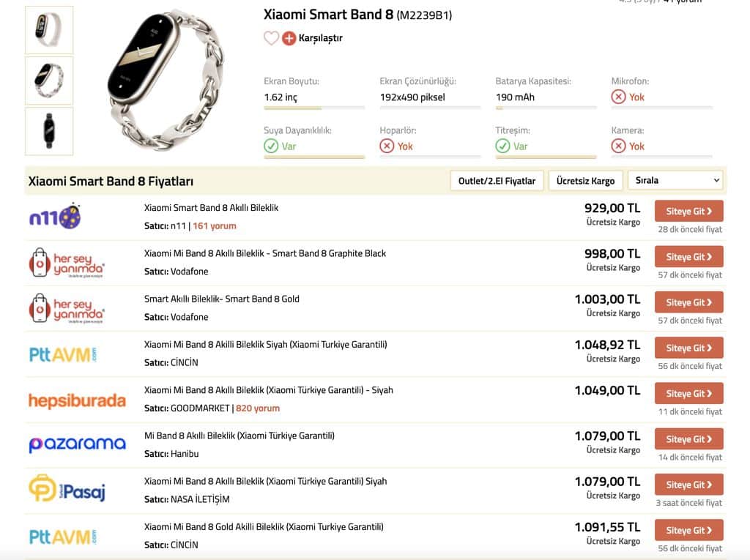Click the Mikrofon 'Yok' cross icon
The width and height of the screenshot is (750, 560).
click(x=618, y=97)
